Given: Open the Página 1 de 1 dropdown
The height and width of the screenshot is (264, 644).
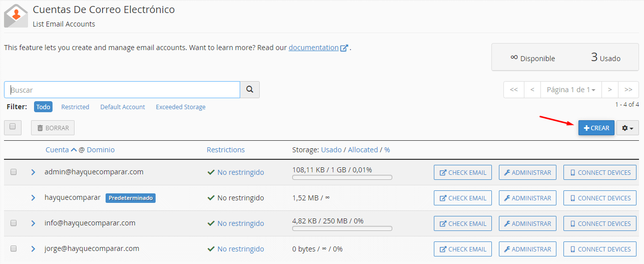Looking at the screenshot, I should (x=571, y=90).
